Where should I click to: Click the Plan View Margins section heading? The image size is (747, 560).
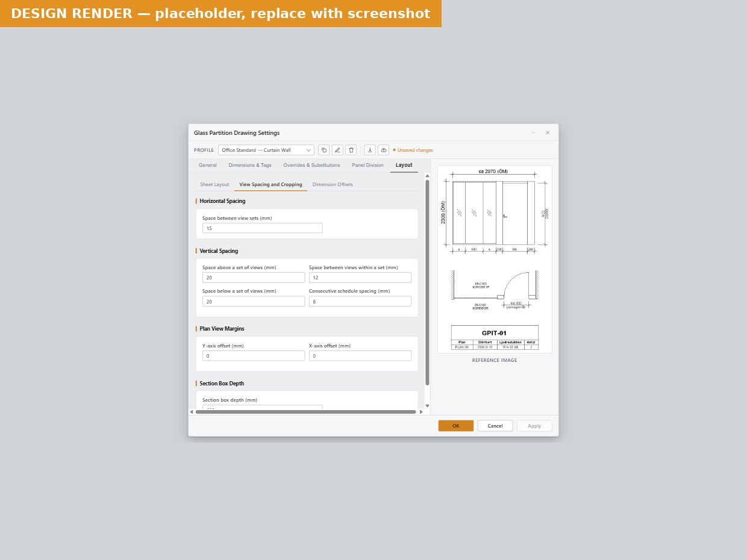click(x=222, y=329)
